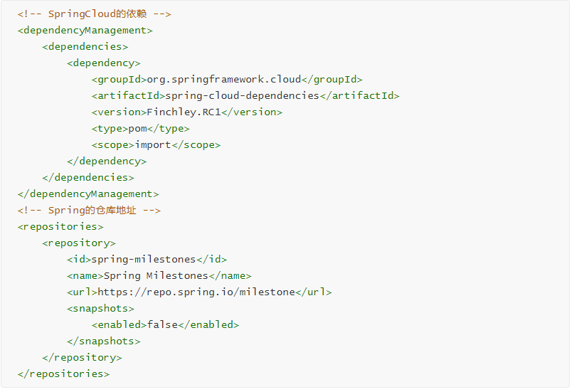
Task: Click the opening dependencyManagement tag
Action: click(85, 31)
